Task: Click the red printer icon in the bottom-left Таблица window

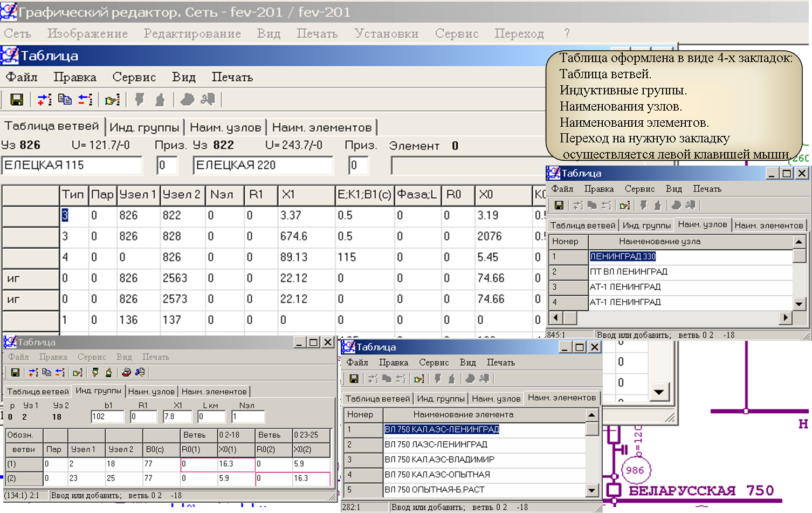Action: click(126, 372)
